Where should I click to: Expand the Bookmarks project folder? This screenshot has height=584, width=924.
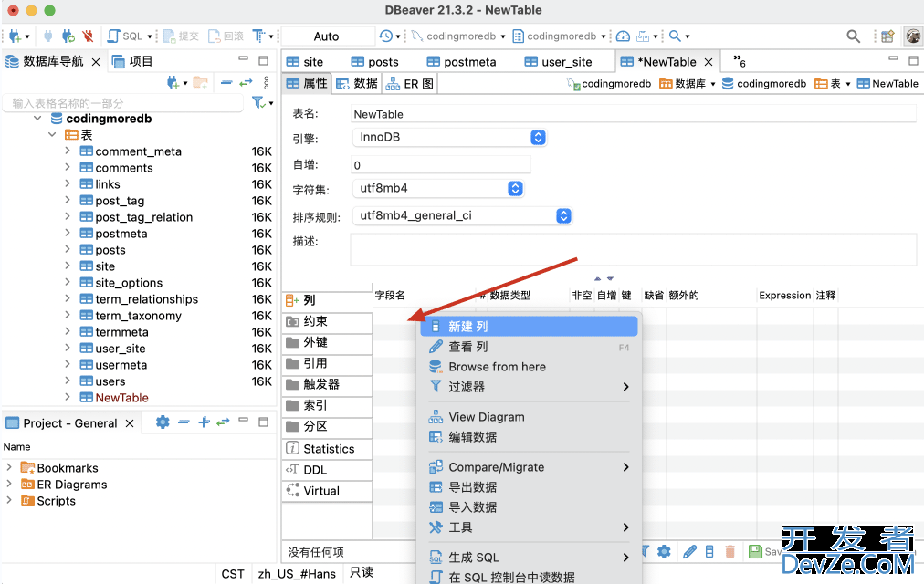coord(9,467)
